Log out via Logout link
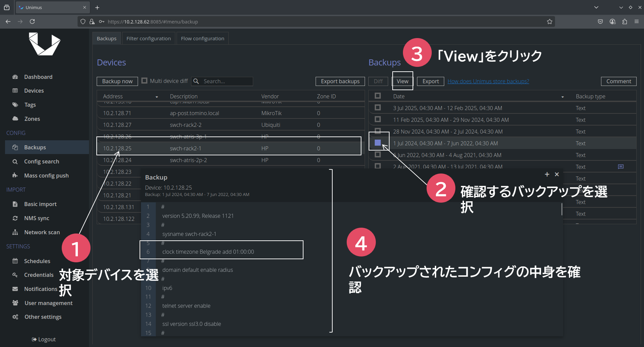The height and width of the screenshot is (347, 644). click(x=44, y=339)
